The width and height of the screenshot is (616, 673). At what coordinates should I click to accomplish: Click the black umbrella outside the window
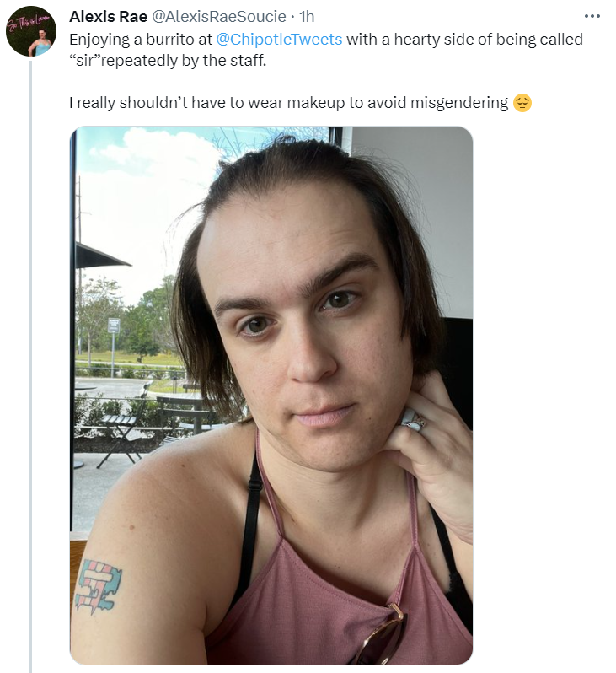101,255
